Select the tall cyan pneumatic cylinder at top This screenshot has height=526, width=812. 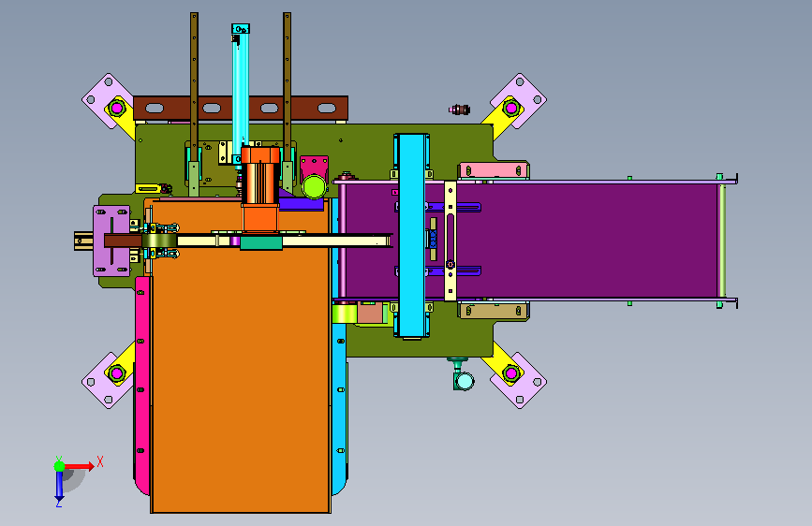point(240,88)
